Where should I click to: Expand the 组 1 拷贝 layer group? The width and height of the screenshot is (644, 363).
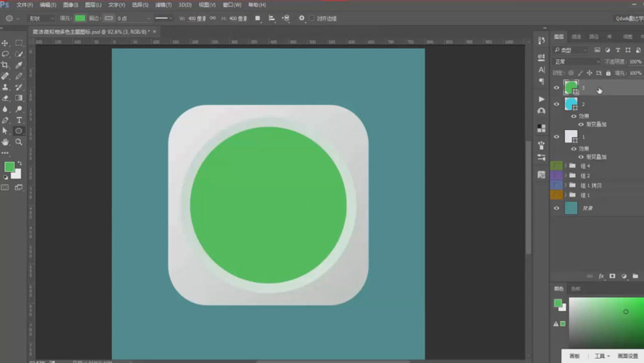click(x=566, y=186)
